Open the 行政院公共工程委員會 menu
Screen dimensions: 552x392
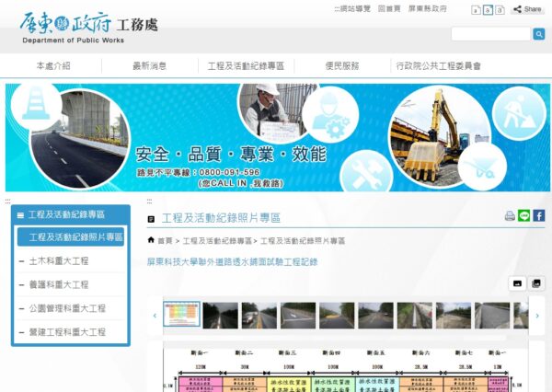(438, 66)
